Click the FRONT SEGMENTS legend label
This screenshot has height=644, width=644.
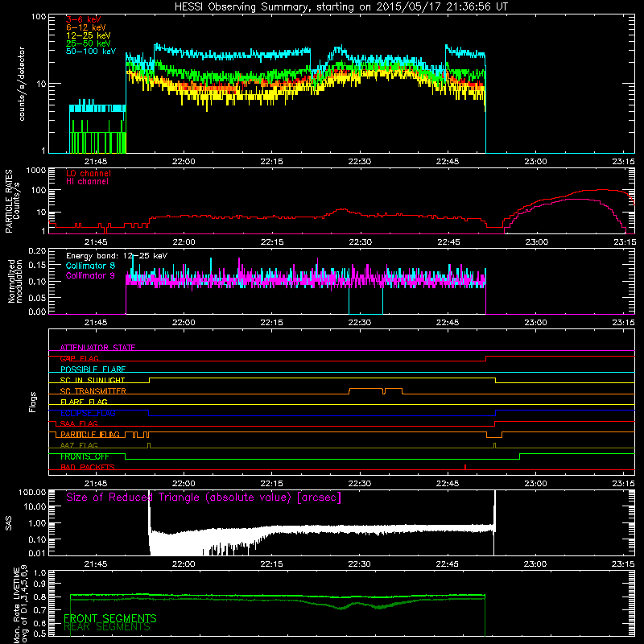click(x=110, y=618)
